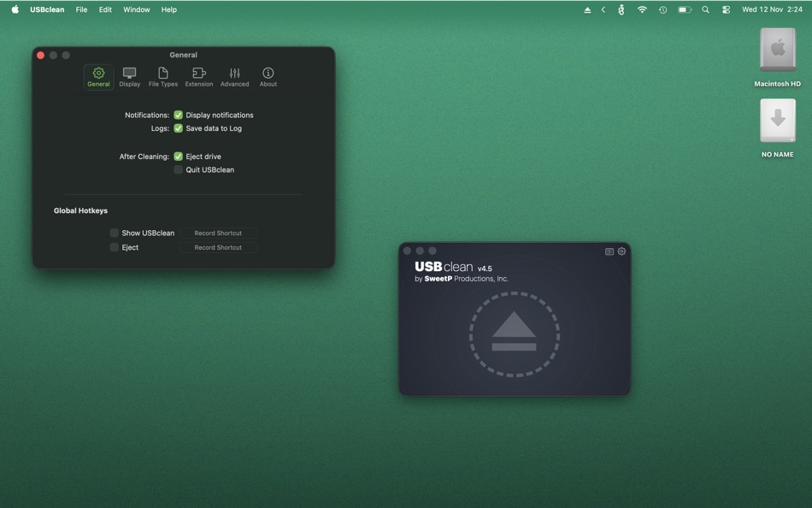Open the Window menu
The height and width of the screenshot is (508, 812).
pyautogui.click(x=136, y=9)
